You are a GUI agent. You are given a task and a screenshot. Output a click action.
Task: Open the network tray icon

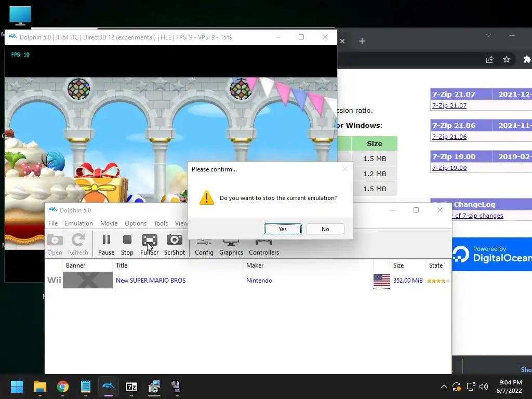pos(471,387)
